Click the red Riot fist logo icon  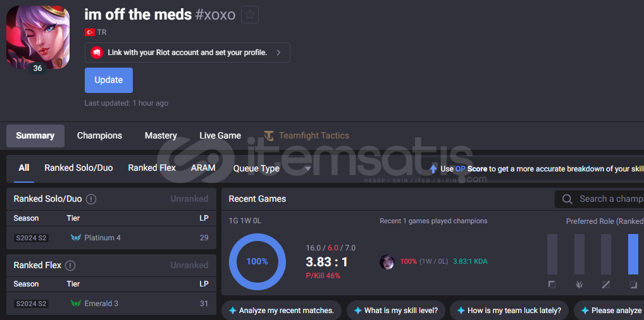coord(97,52)
